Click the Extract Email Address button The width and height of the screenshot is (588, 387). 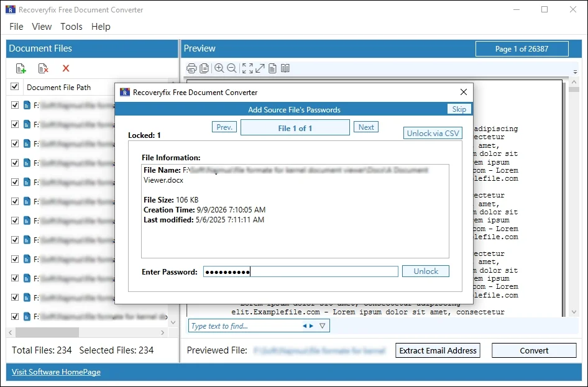[x=438, y=350]
